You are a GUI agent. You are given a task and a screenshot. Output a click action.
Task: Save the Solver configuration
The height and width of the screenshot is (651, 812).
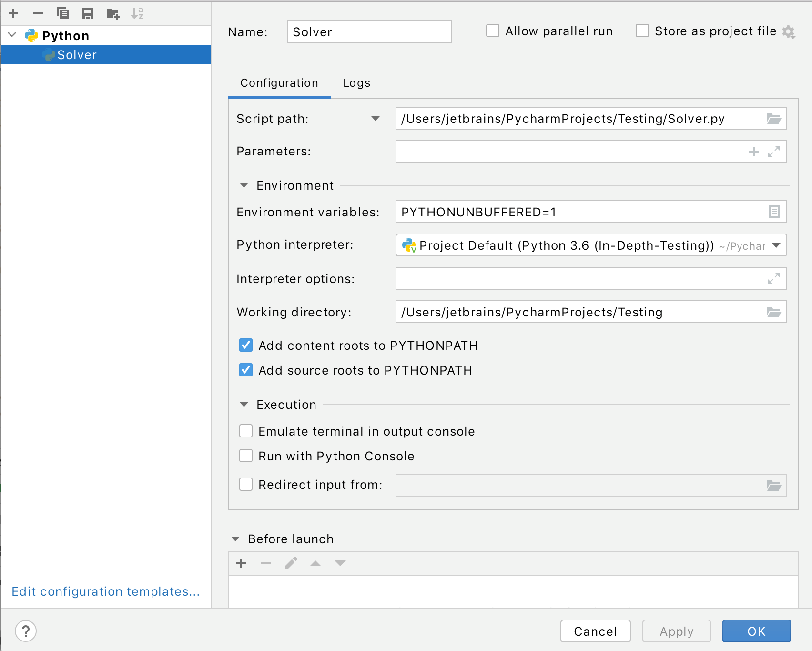[x=88, y=13]
